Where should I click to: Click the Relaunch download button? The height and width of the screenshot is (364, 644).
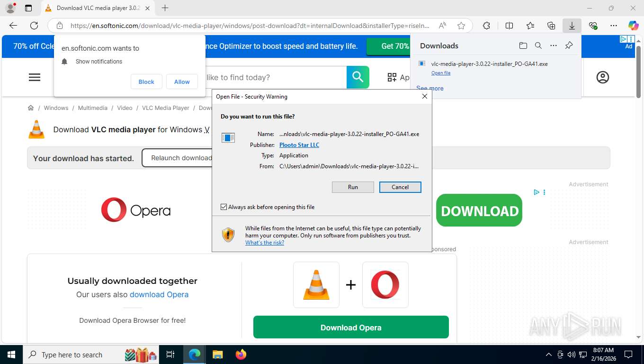tap(177, 158)
